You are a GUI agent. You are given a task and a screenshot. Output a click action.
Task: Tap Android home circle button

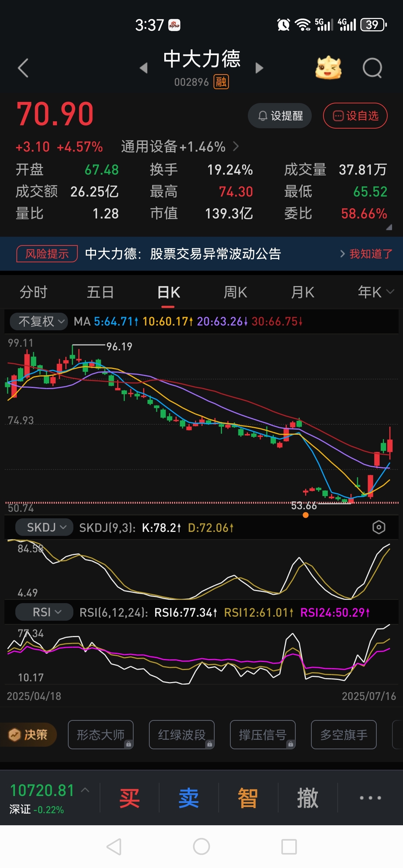click(201, 846)
